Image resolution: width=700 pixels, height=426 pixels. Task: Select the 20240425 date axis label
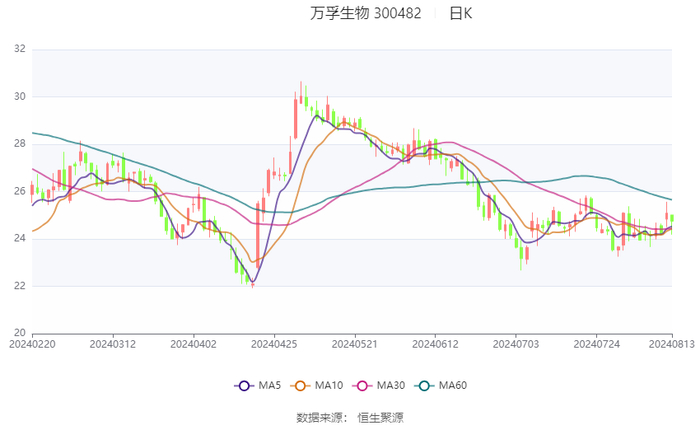pos(274,344)
